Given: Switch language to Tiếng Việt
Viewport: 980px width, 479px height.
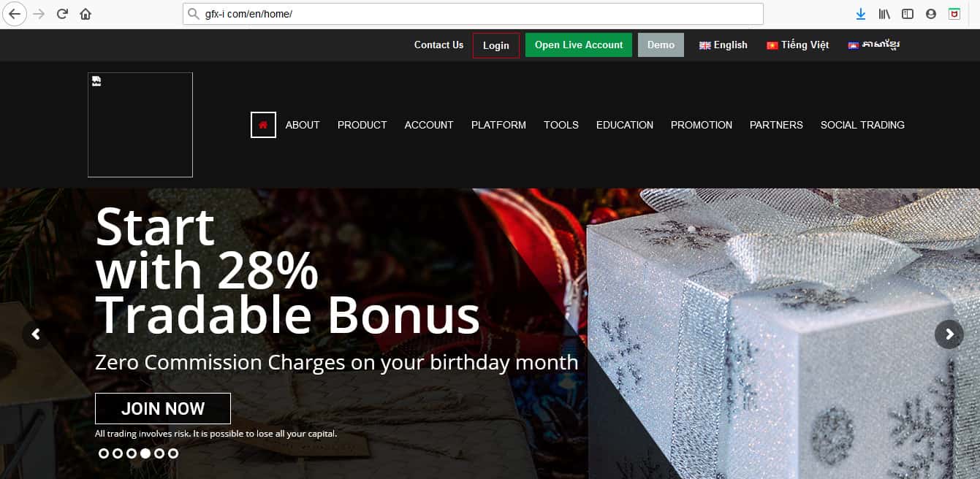Looking at the screenshot, I should [x=797, y=45].
